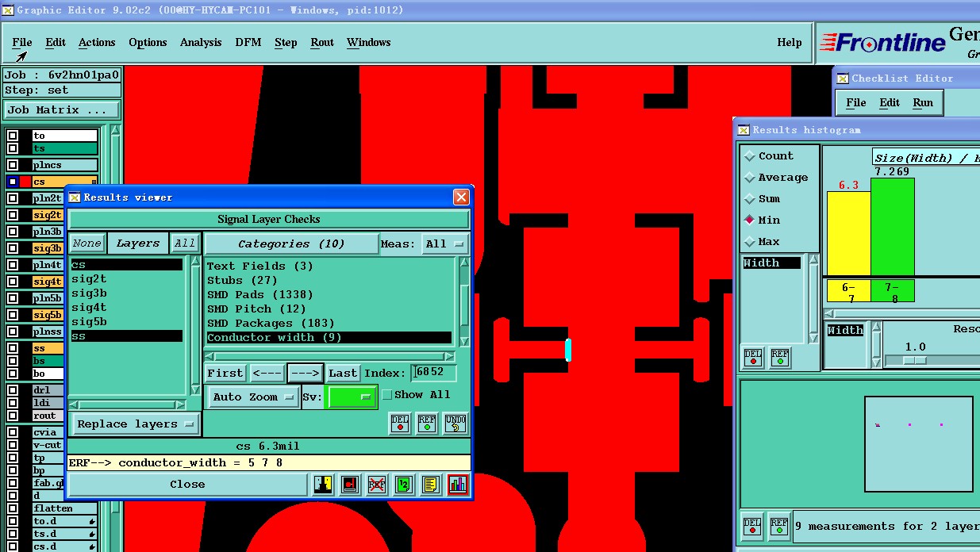Image resolution: width=980 pixels, height=552 pixels.
Task: Toggle the checkbox for layer plncs
Action: point(13,165)
